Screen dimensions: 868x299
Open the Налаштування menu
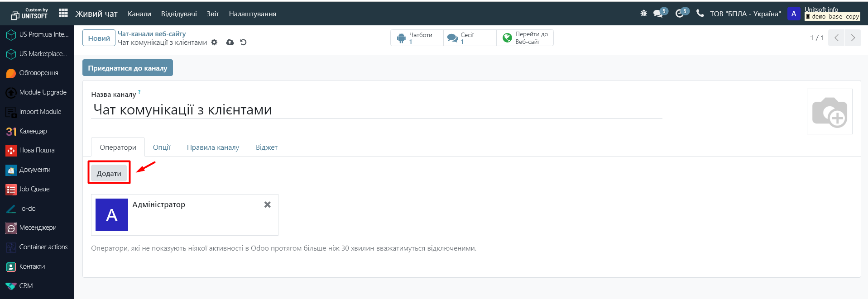pyautogui.click(x=252, y=14)
